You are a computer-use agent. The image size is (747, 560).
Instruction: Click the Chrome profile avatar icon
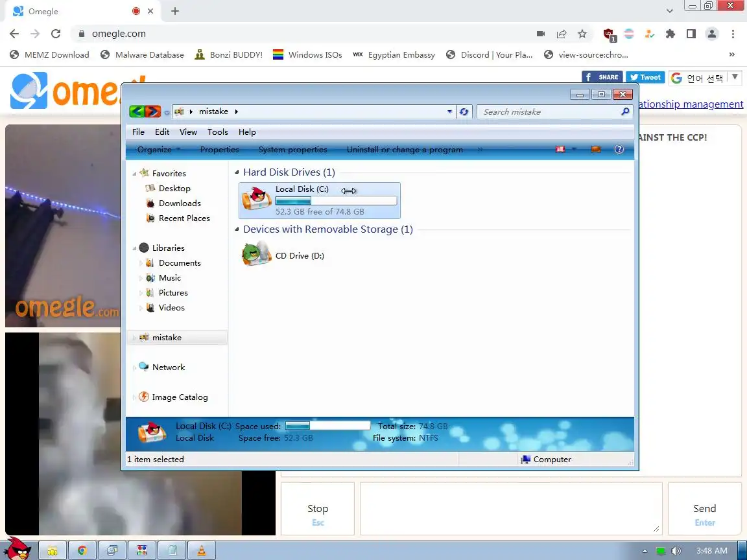(x=712, y=34)
